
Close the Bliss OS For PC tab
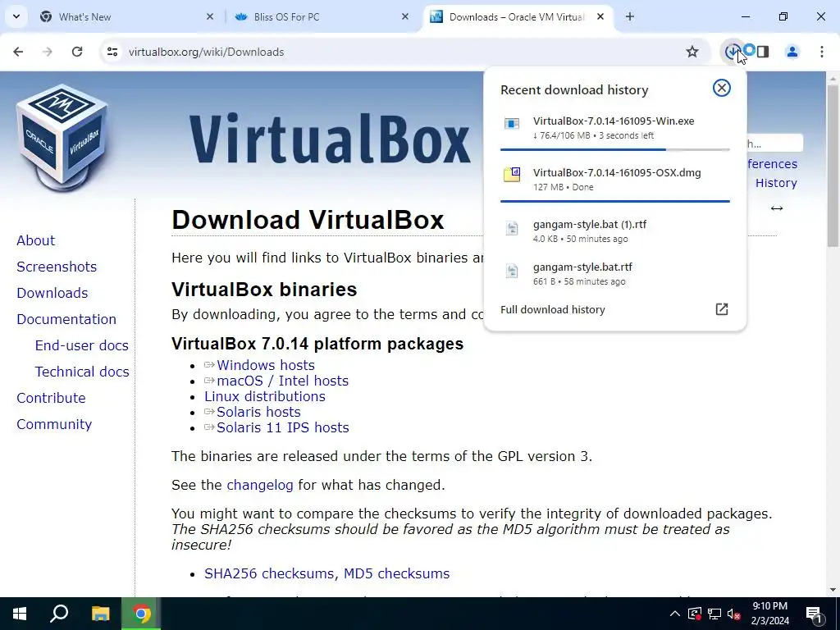[x=405, y=16]
